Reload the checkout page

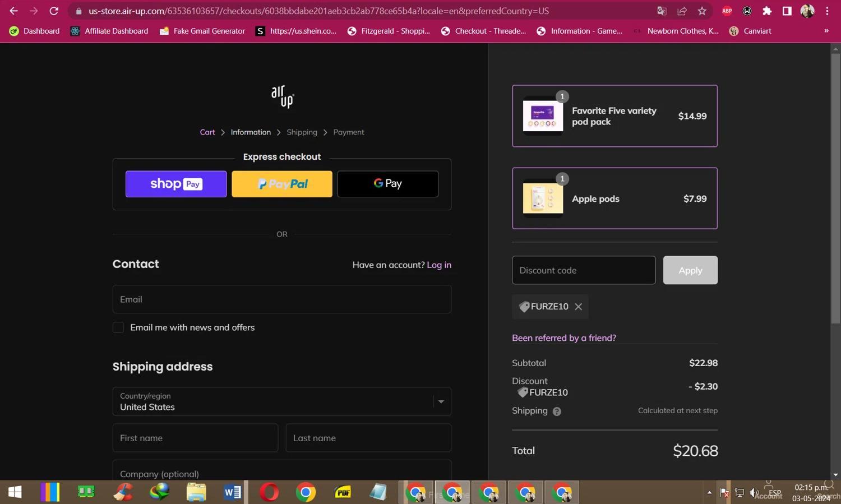(x=54, y=11)
